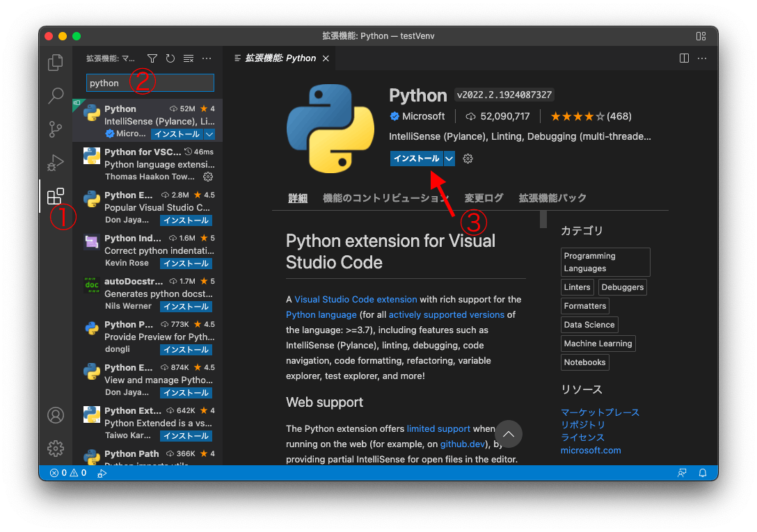Open the github.dev link

[463, 444]
